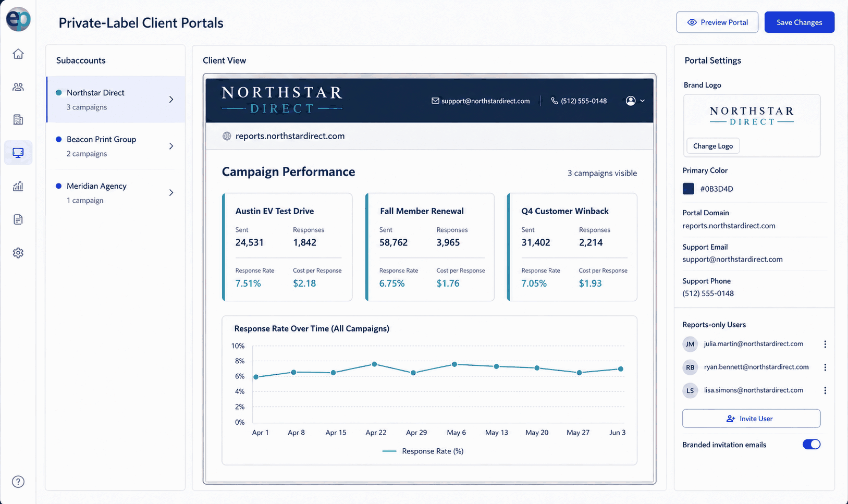Click the Apr 22 data point on chart
848x504 pixels.
point(375,364)
